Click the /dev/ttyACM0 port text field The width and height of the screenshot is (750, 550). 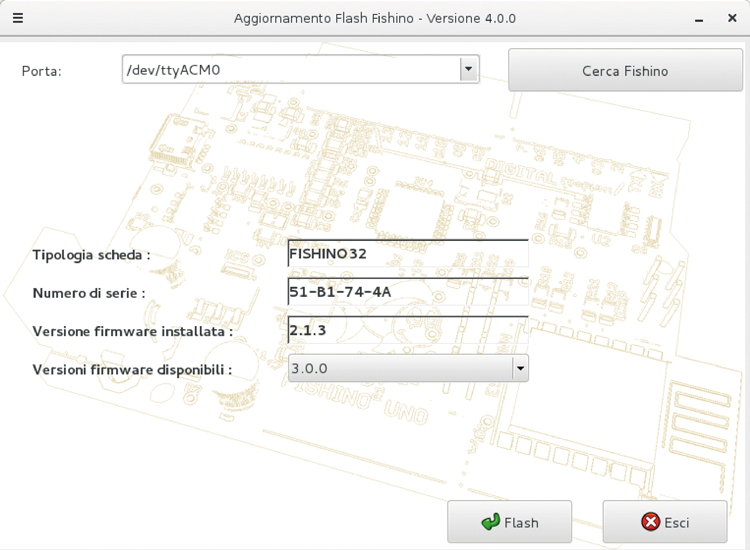(x=290, y=69)
